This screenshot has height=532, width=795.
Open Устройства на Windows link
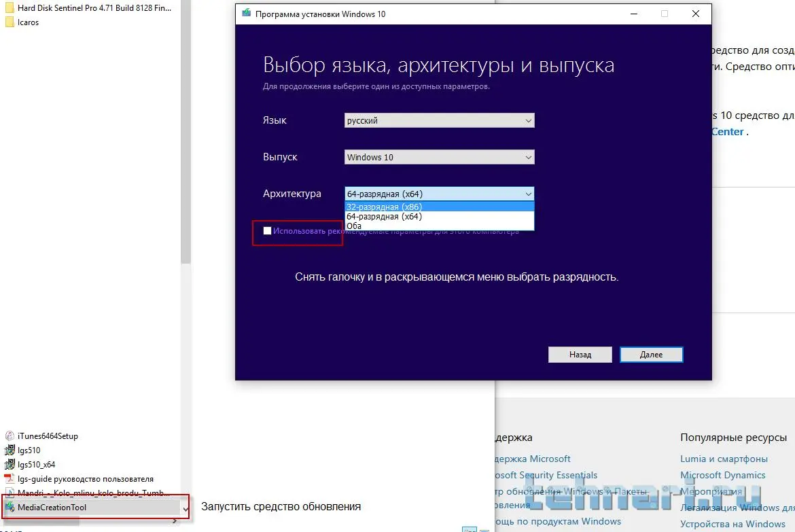click(x=732, y=524)
